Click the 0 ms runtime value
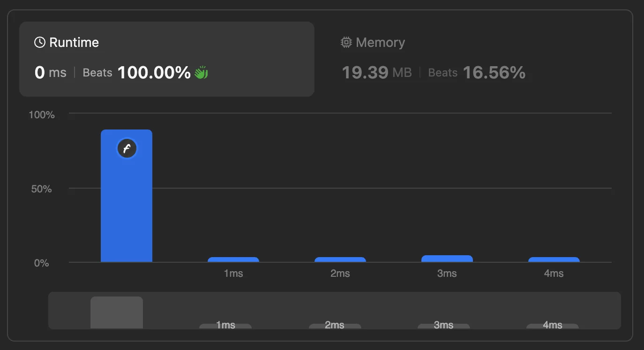The width and height of the screenshot is (644, 350). tap(51, 72)
